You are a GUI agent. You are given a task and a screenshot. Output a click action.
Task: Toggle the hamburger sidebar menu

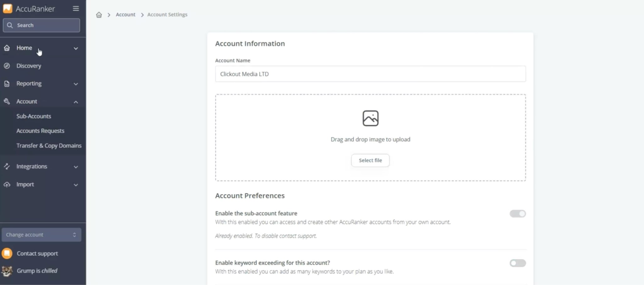click(x=76, y=9)
